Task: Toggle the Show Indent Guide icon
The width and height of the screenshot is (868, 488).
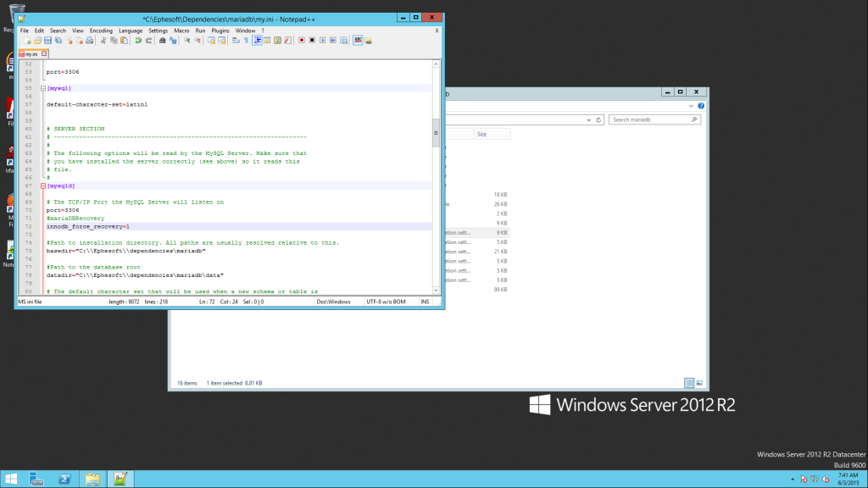Action: point(257,41)
